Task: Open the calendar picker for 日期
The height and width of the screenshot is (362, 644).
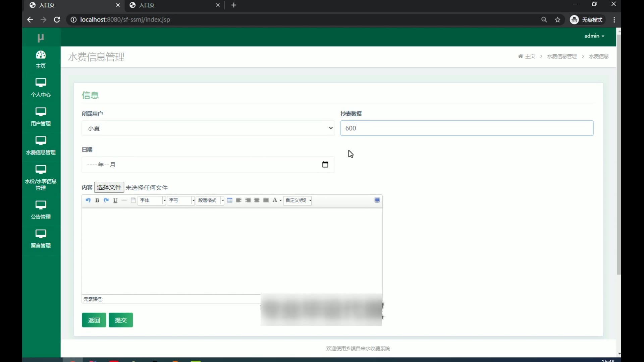Action: click(x=325, y=165)
